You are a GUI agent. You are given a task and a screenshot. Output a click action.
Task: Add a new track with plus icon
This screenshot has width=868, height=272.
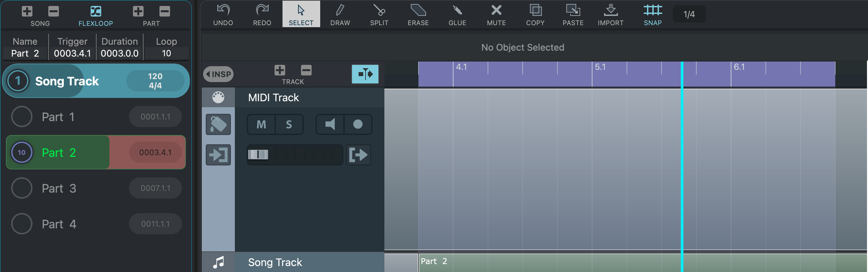pyautogui.click(x=280, y=70)
